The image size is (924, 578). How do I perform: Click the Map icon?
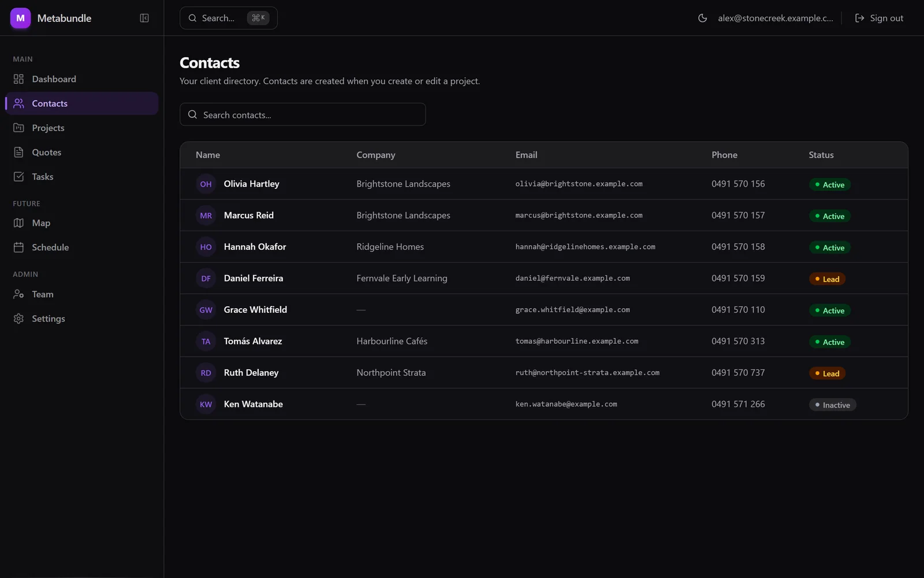tap(18, 223)
